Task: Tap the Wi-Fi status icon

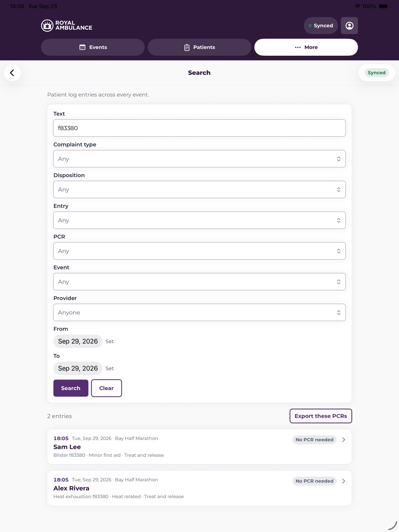Action: (357, 6)
